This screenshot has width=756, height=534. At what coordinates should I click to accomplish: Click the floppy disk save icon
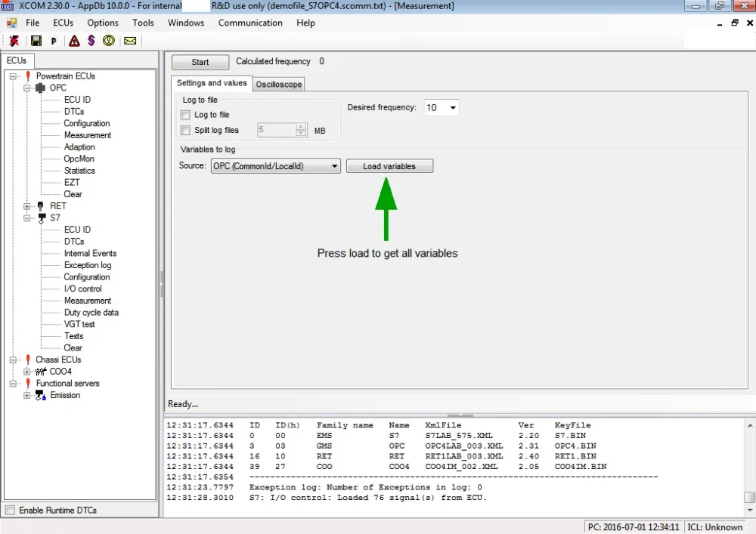point(36,41)
